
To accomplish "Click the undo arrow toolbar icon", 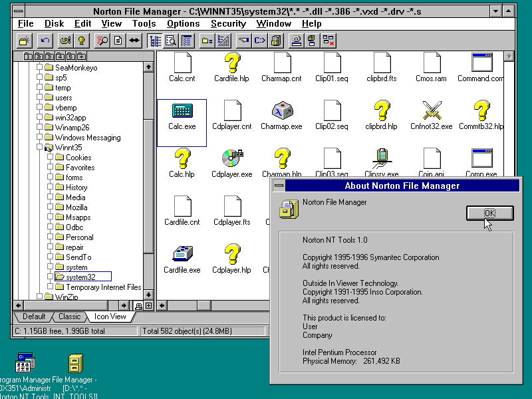I will pyautogui.click(x=45, y=41).
